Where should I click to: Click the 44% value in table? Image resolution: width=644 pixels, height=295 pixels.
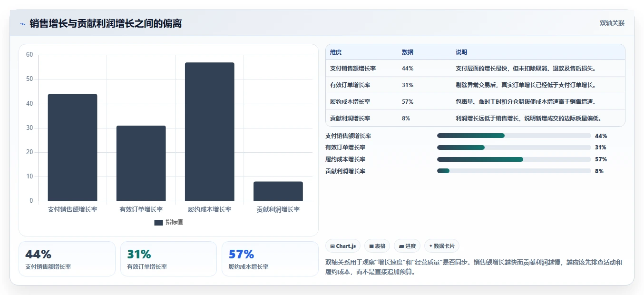click(x=408, y=69)
